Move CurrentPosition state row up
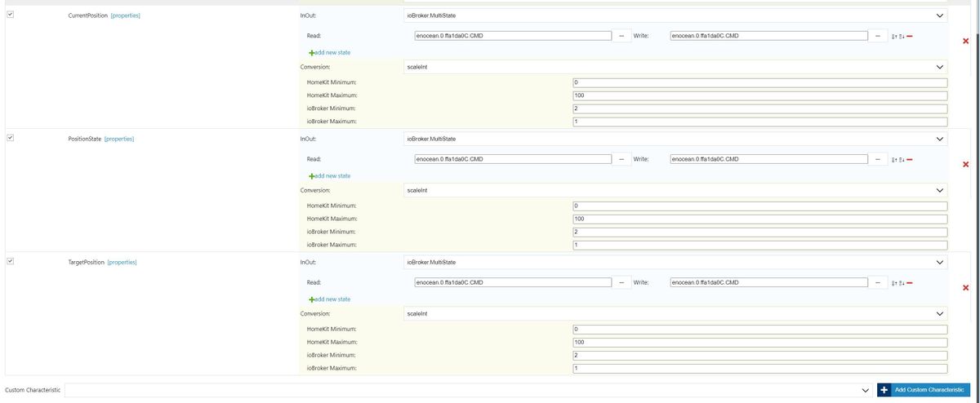 [894, 36]
